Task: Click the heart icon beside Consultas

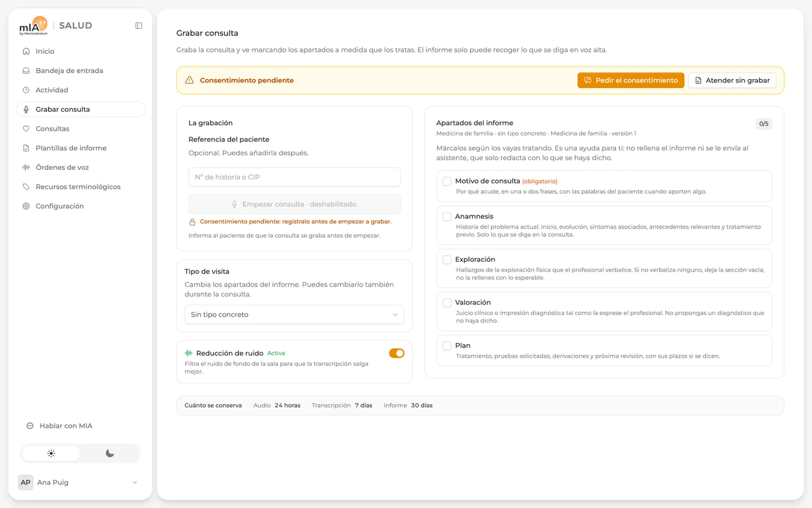Action: point(26,129)
